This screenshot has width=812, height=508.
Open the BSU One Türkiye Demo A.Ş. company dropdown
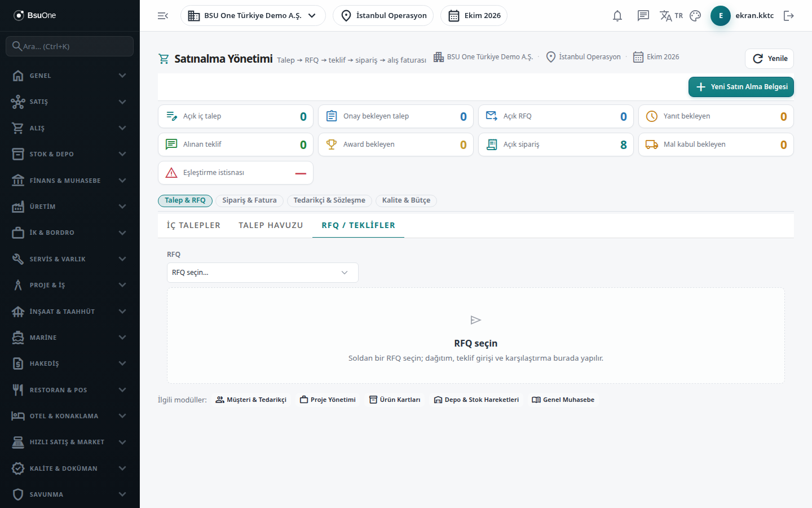pyautogui.click(x=253, y=16)
